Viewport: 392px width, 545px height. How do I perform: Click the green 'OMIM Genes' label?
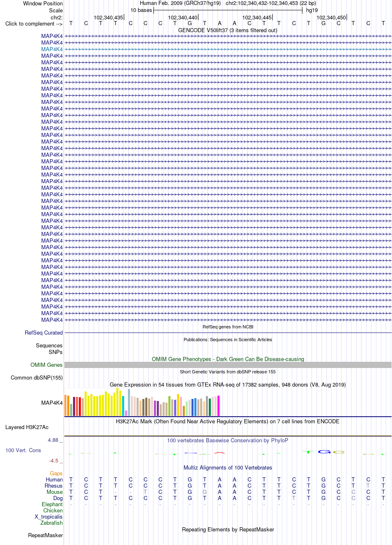47,365
